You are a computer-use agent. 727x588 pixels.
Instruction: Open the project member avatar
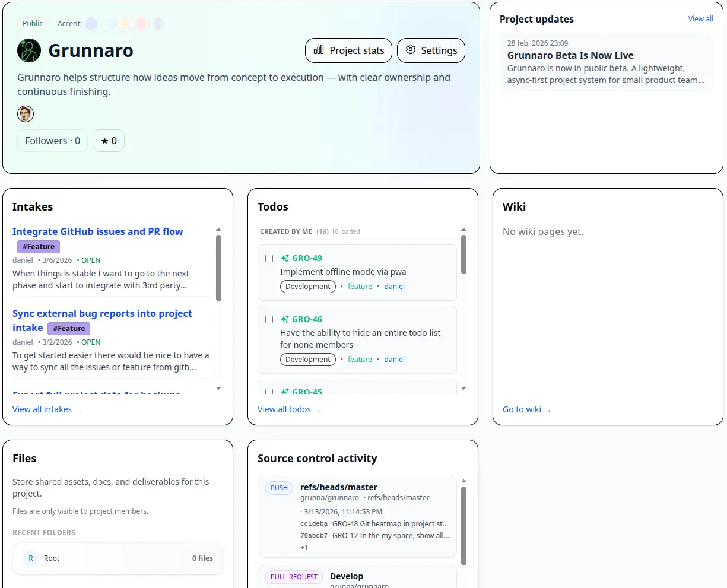26,114
